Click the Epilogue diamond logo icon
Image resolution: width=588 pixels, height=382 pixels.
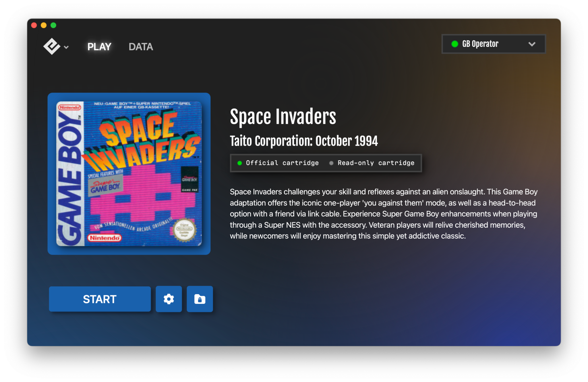coord(52,46)
